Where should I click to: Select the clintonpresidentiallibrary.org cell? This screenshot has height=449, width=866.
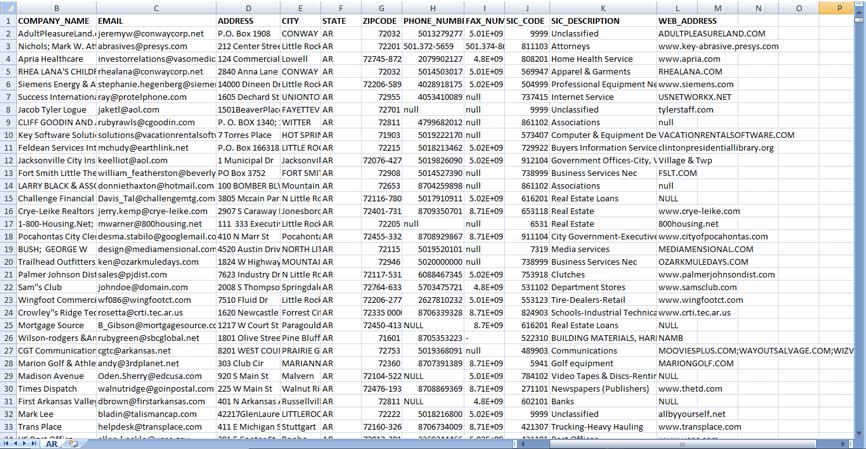[677, 148]
